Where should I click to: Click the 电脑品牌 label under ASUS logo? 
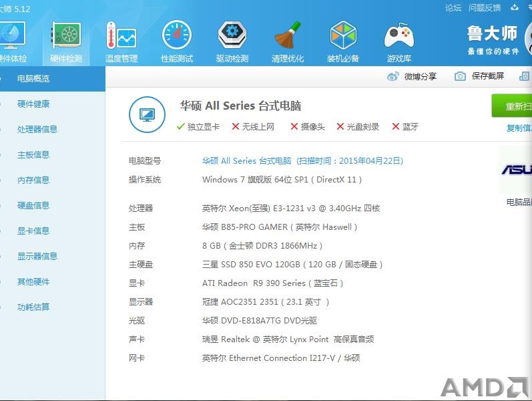coord(519,203)
